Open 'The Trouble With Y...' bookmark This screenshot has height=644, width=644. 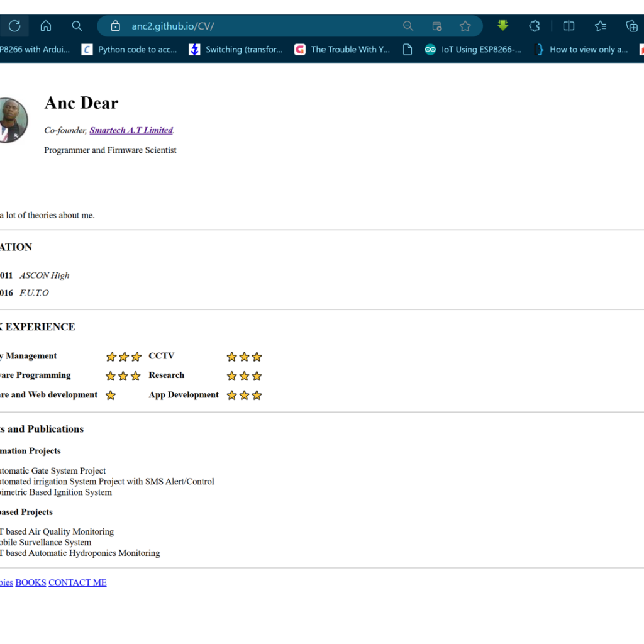click(x=350, y=50)
